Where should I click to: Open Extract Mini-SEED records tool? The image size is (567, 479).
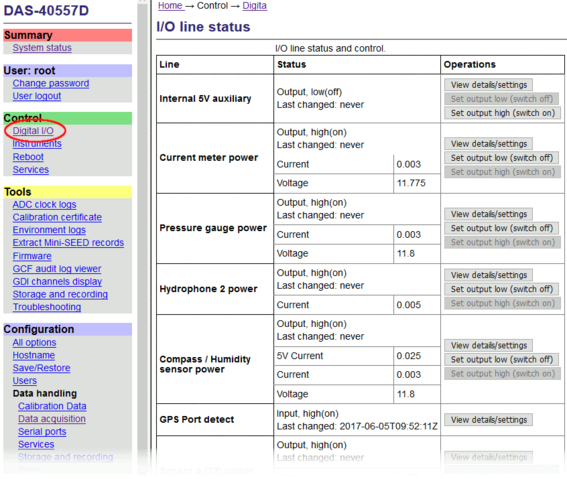click(x=68, y=243)
